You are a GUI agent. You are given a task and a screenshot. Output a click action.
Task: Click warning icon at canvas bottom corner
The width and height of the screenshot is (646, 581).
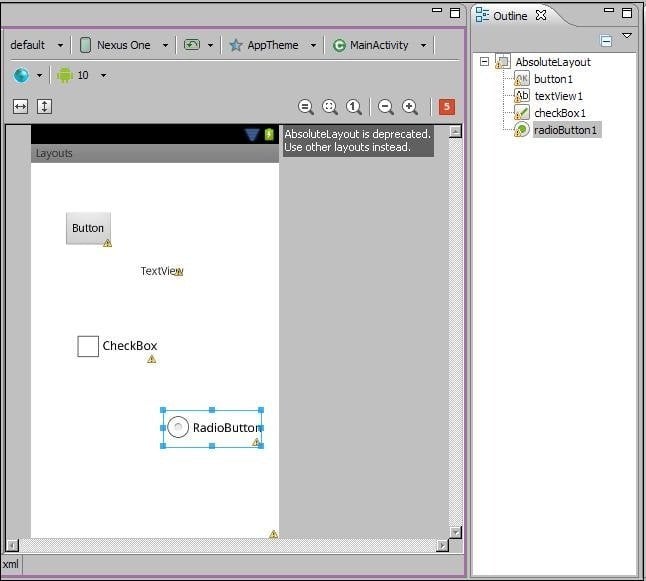pos(274,534)
